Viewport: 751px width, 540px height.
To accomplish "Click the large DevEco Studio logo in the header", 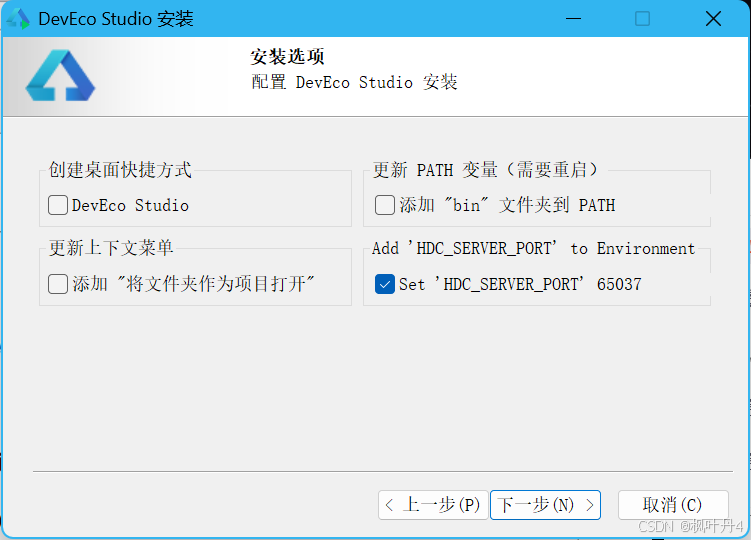I will [60, 77].
